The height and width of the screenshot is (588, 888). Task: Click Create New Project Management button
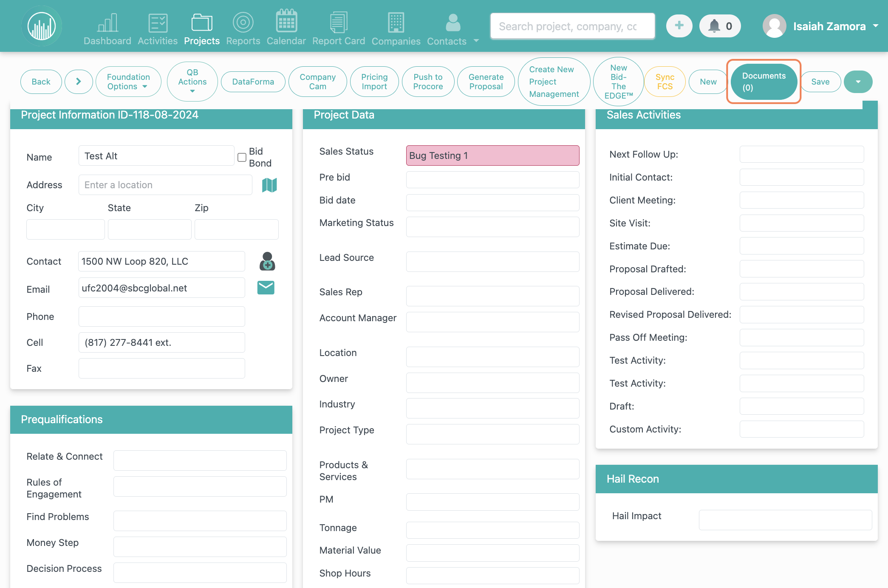point(554,82)
